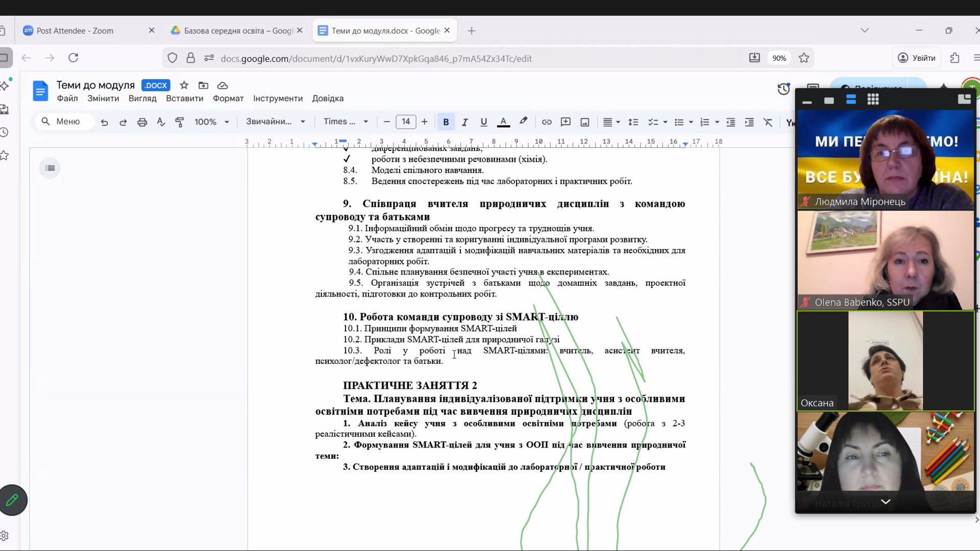This screenshot has width=980, height=551.
Task: Open the 100% zoom level dropdown
Action: pos(211,122)
